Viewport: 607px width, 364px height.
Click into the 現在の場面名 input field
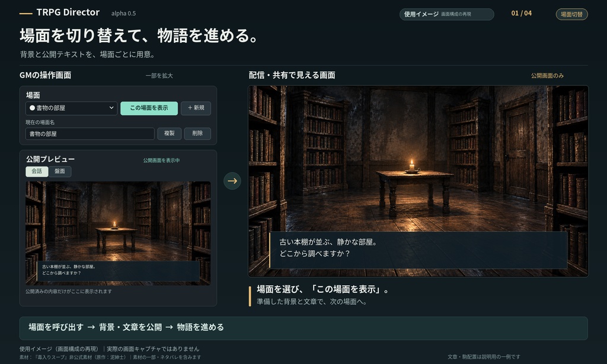coord(90,133)
